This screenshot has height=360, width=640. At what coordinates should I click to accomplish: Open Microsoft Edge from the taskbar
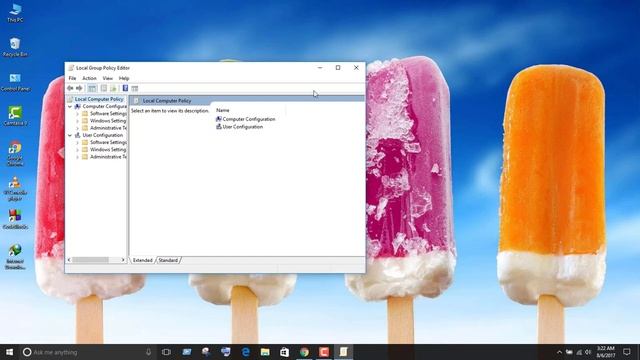click(245, 352)
